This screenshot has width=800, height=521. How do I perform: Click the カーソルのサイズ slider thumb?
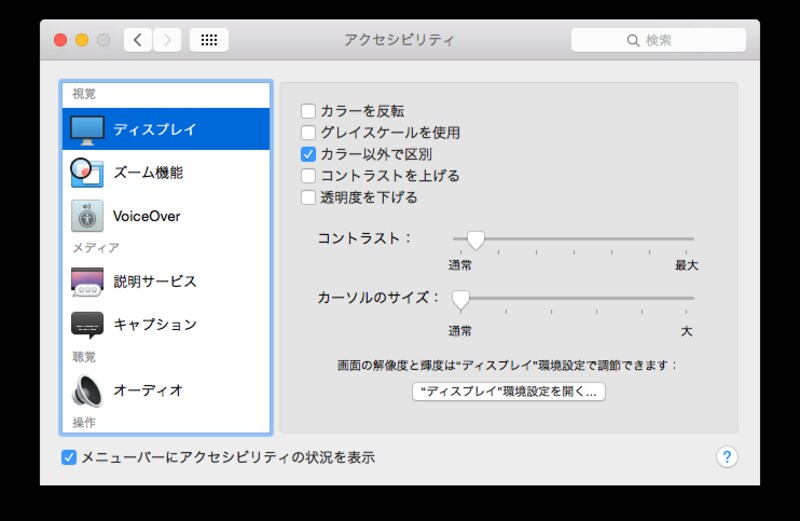pos(461,300)
